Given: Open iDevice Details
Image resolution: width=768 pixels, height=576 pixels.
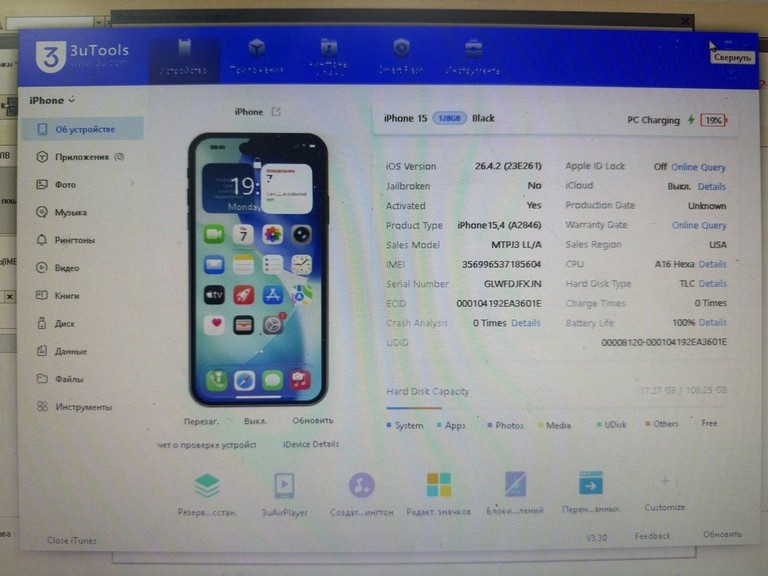Looking at the screenshot, I should tap(311, 444).
